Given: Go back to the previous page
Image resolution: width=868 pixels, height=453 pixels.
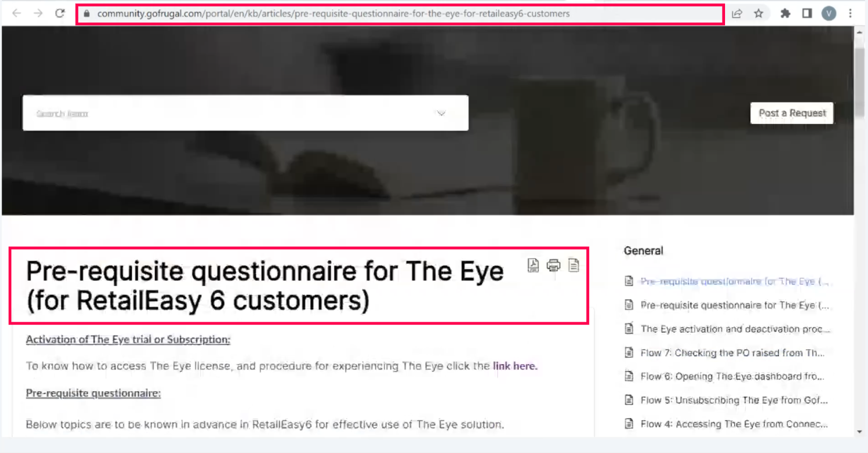Looking at the screenshot, I should (17, 13).
